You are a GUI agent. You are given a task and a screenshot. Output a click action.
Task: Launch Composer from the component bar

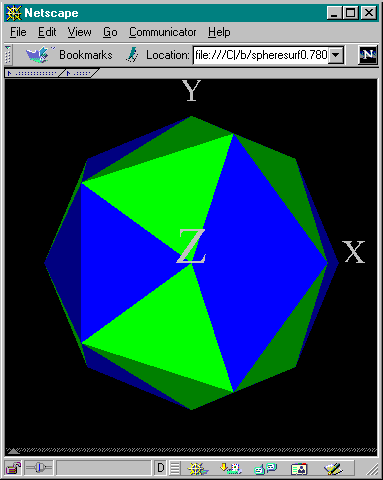pyautogui.click(x=333, y=468)
